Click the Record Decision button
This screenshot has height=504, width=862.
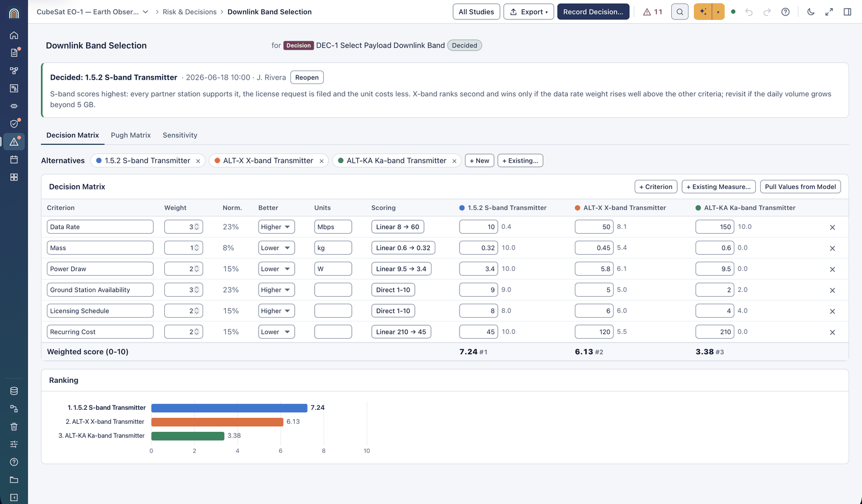tap(593, 12)
